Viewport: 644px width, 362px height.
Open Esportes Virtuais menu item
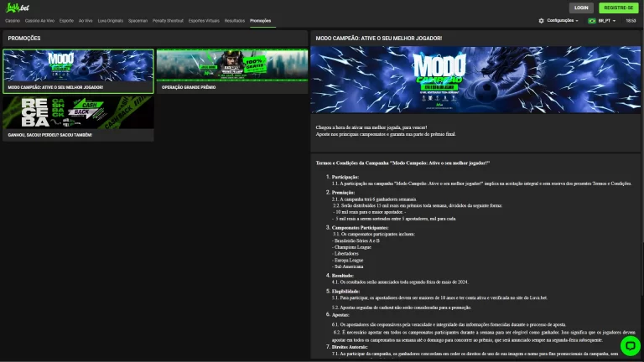pos(204,20)
